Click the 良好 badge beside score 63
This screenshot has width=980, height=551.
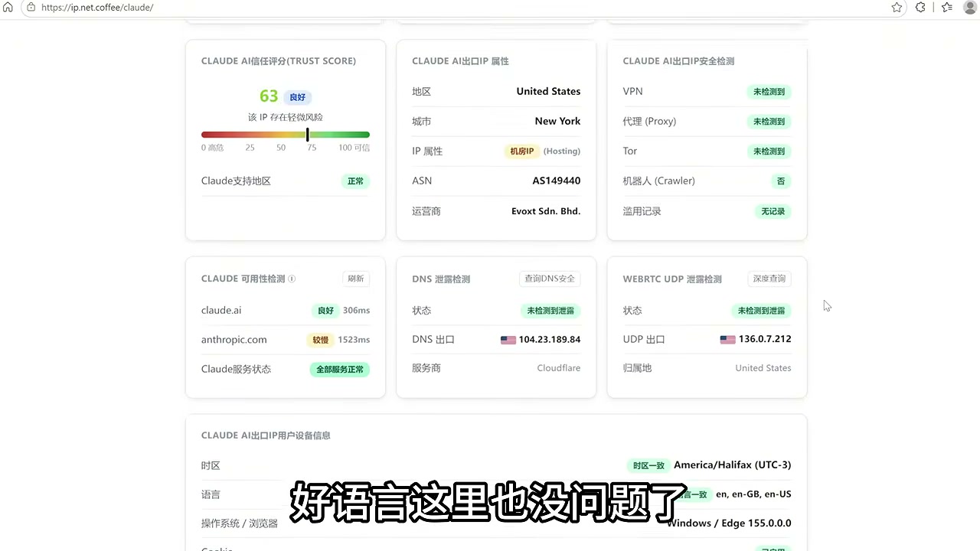(x=298, y=97)
